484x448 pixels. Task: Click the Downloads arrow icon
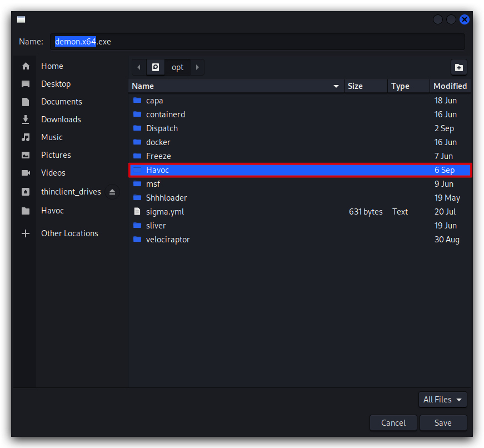click(26, 120)
